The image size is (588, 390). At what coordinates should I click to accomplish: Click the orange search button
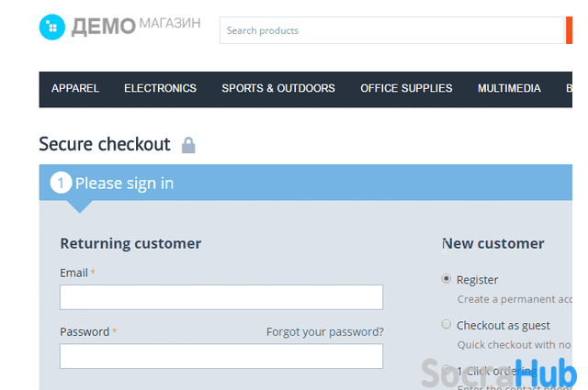(x=569, y=30)
